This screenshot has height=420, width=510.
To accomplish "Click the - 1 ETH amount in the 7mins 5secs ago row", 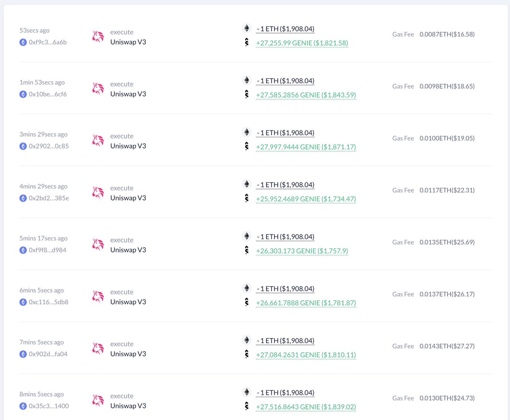I will [x=286, y=341].
